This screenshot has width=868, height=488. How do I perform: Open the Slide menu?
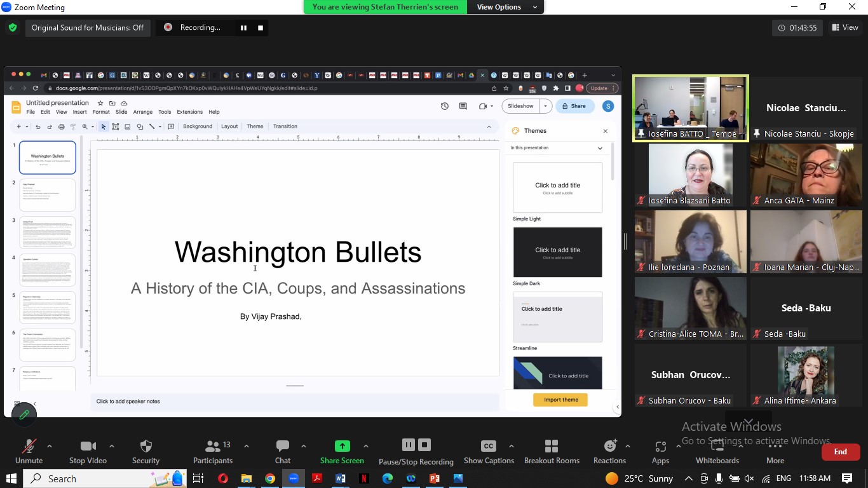121,112
